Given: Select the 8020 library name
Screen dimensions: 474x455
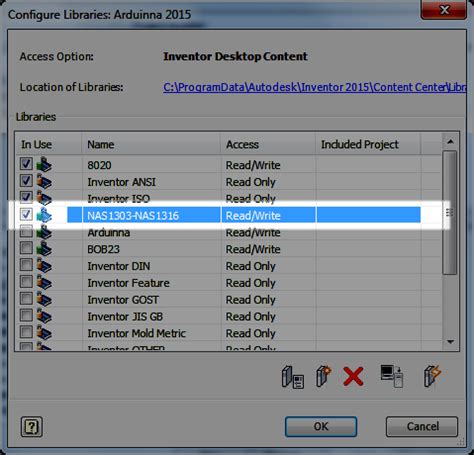Looking at the screenshot, I should [99, 165].
